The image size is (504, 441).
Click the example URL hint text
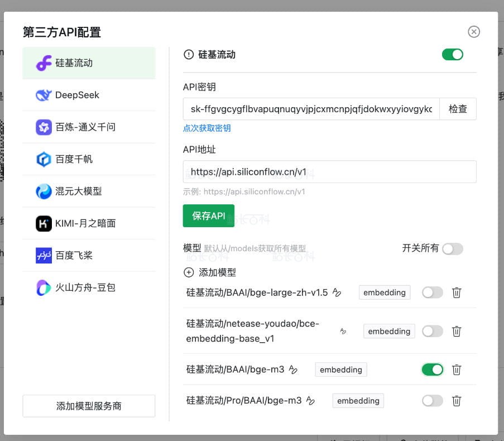(244, 192)
